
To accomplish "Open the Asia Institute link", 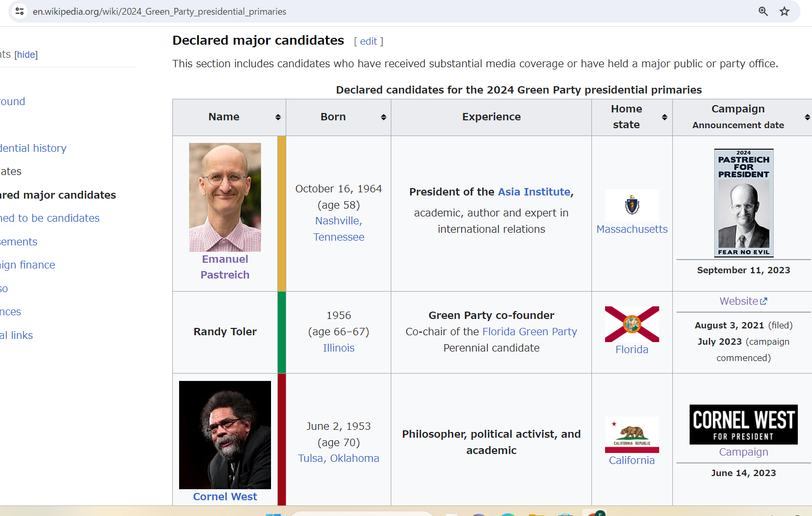I will (x=534, y=192).
